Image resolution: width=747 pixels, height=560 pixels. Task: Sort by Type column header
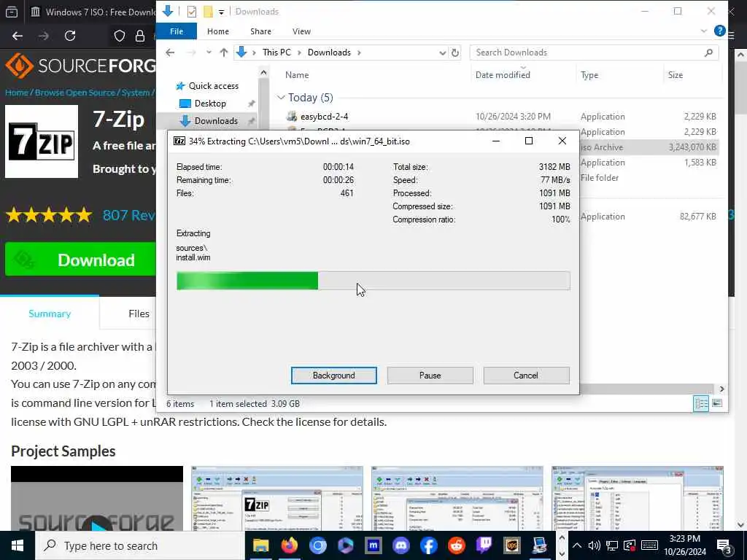[589, 75]
